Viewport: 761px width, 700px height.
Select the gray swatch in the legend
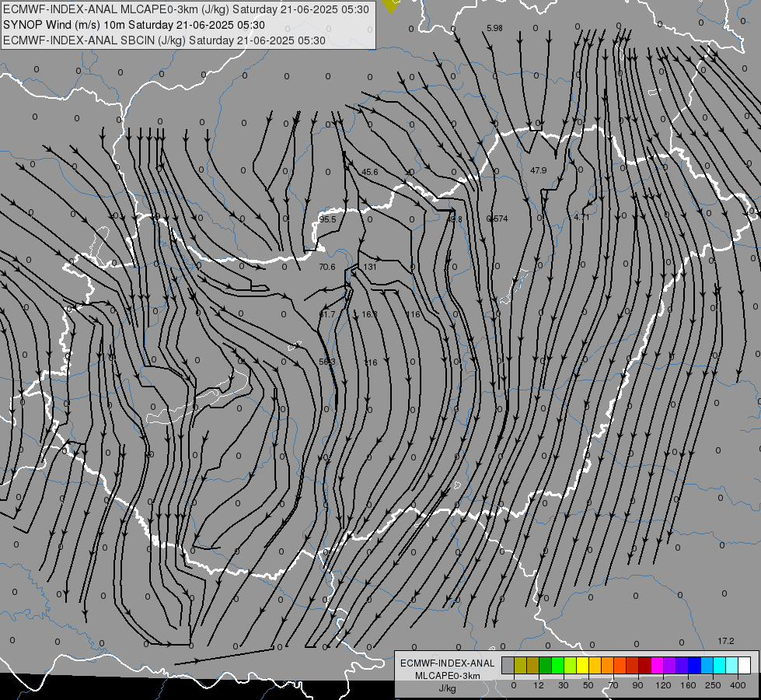(x=508, y=665)
